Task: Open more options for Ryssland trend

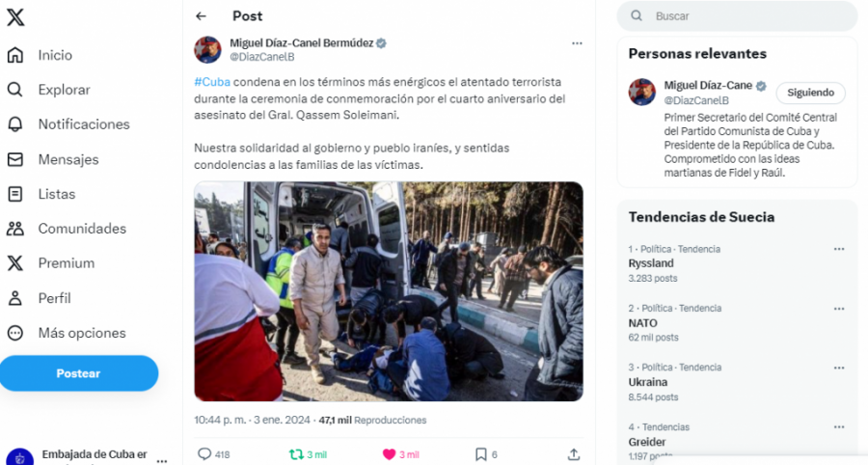Action: [x=839, y=249]
